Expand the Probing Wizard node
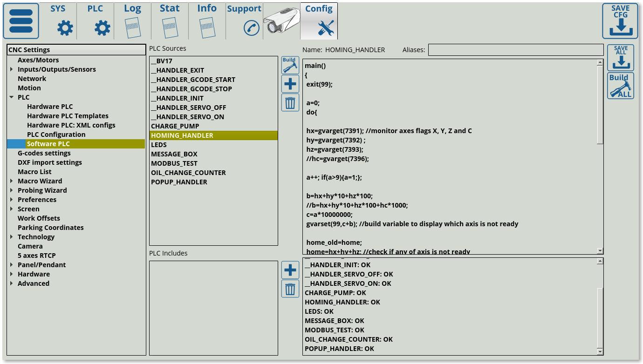The width and height of the screenshot is (643, 364). coord(12,190)
